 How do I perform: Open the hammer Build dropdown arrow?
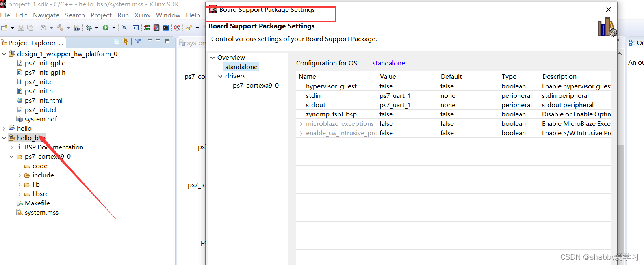pyautogui.click(x=68, y=28)
